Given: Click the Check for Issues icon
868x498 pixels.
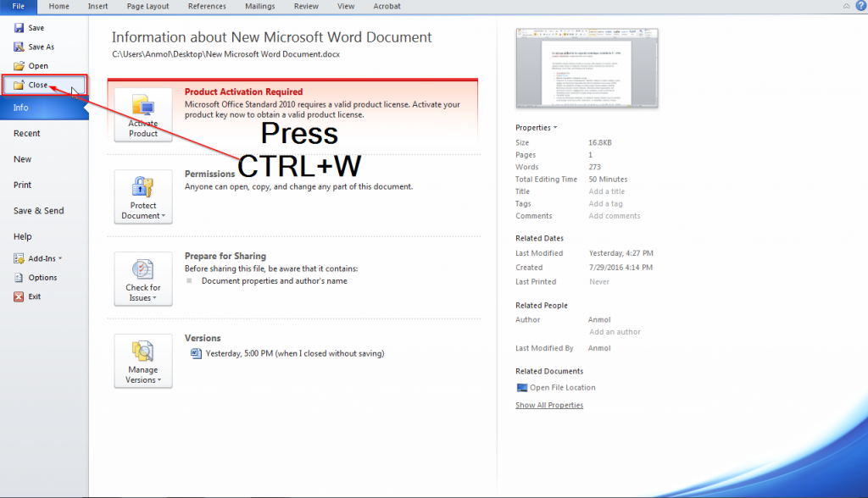Looking at the screenshot, I should pos(142,269).
